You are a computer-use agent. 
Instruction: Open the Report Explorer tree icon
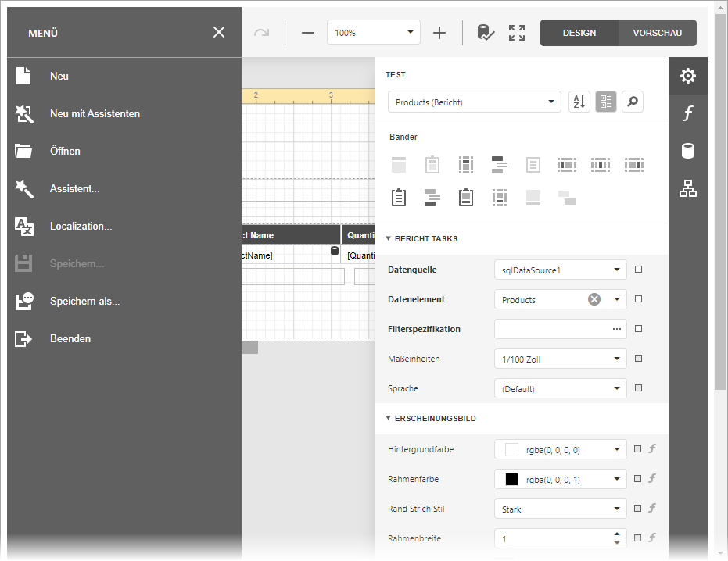[687, 188]
